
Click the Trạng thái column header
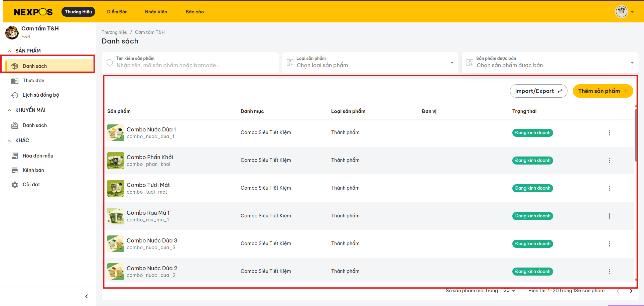click(524, 111)
